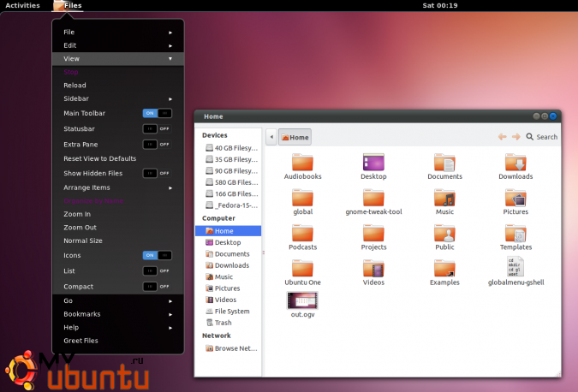Select the out.ogv video thumbnail
The width and height of the screenshot is (578, 392).
point(302,300)
